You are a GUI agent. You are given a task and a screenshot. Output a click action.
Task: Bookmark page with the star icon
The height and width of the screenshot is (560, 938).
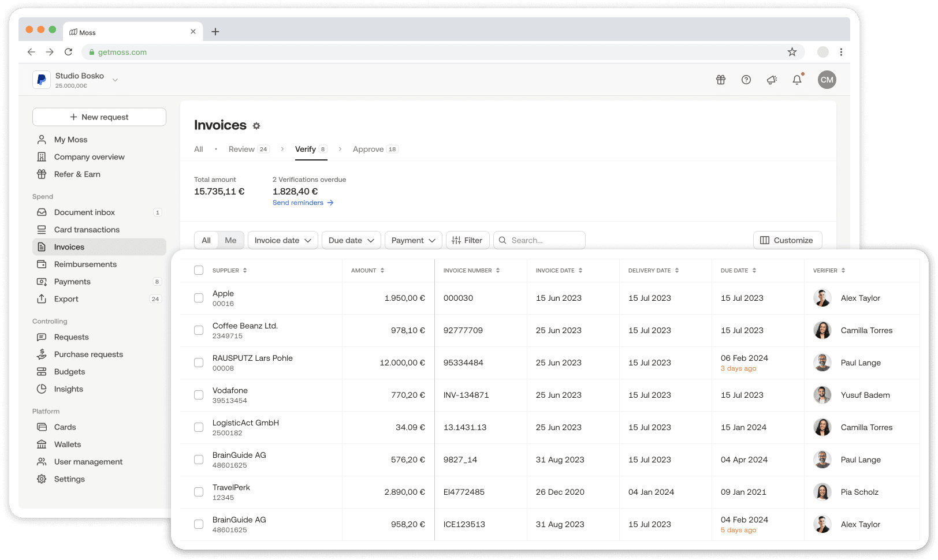click(792, 52)
